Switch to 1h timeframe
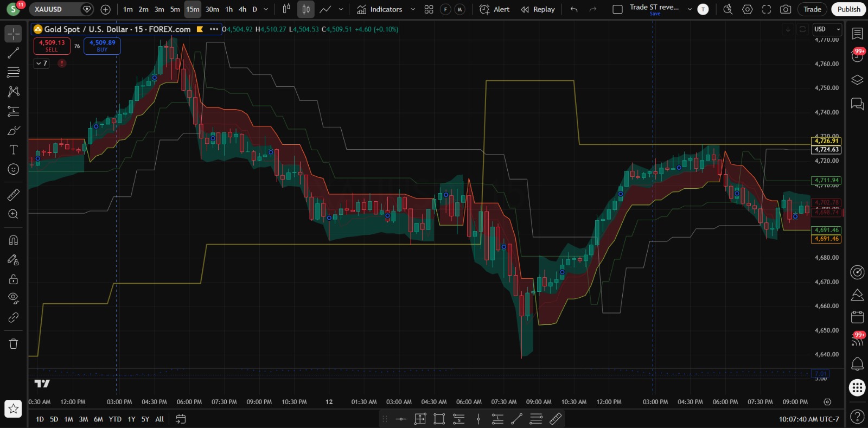The image size is (868, 428). coord(229,9)
